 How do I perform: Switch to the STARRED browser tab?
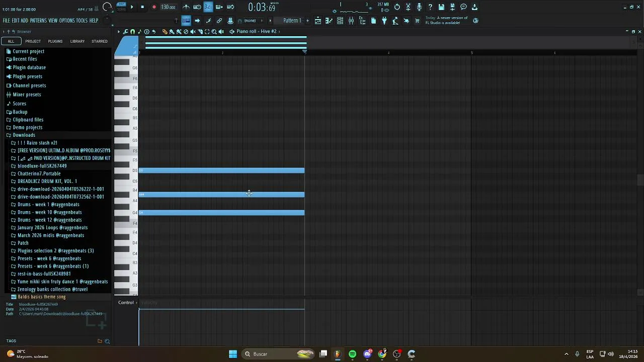click(x=100, y=41)
